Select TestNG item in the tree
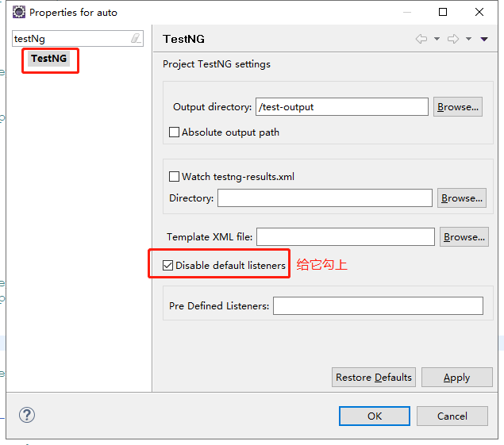The width and height of the screenshot is (504, 445). click(x=49, y=59)
